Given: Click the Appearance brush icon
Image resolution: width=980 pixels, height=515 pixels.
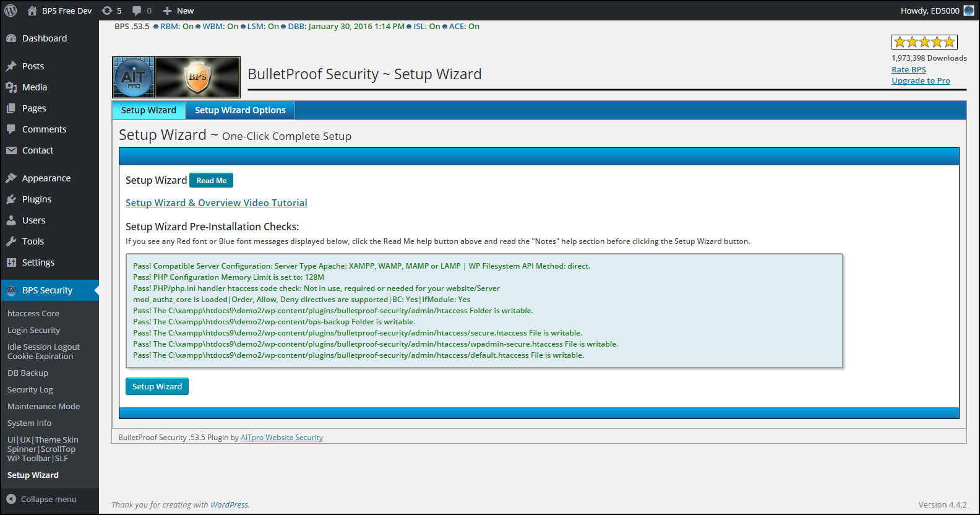Looking at the screenshot, I should click(x=11, y=178).
